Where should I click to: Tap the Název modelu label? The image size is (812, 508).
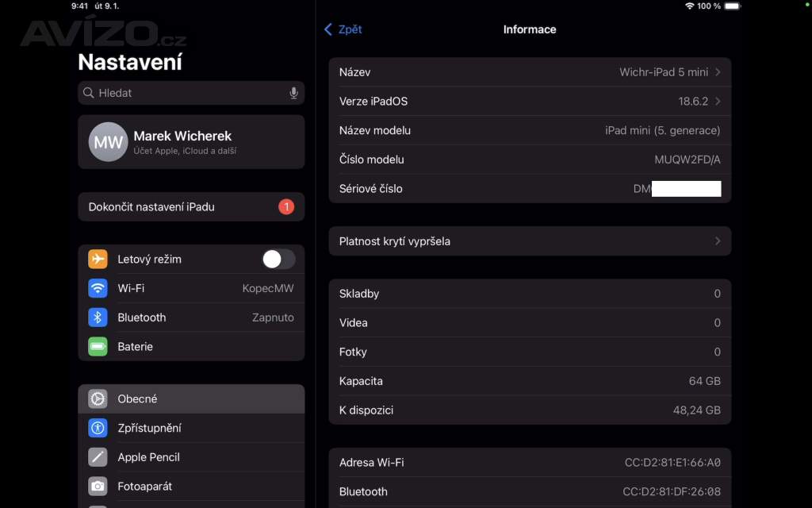click(375, 130)
